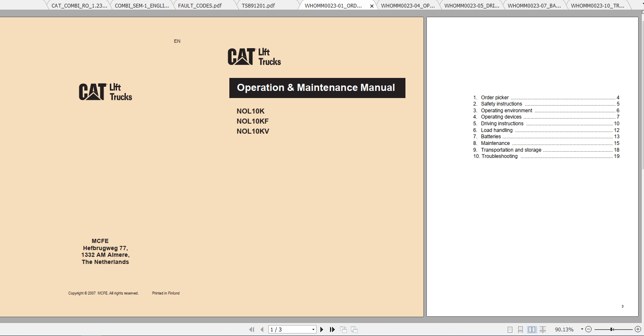Open the page number dropdown
The width and height of the screenshot is (644, 336).
(313, 329)
